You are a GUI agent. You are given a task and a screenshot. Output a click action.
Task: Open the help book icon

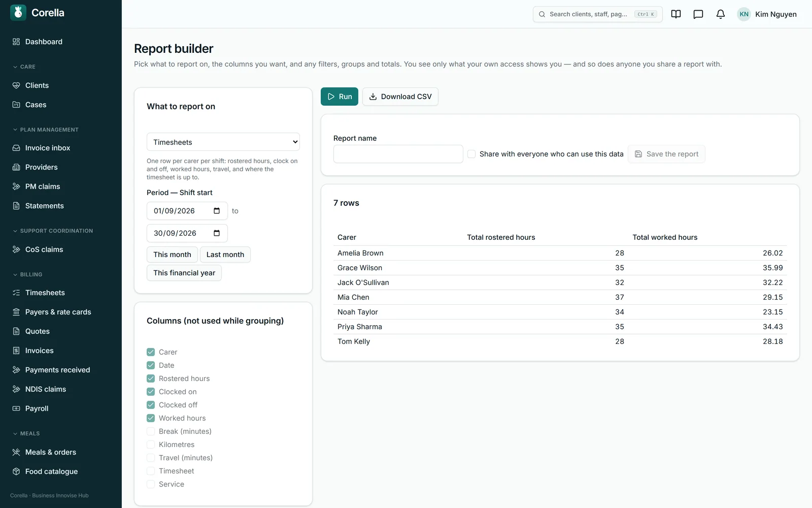(x=676, y=14)
